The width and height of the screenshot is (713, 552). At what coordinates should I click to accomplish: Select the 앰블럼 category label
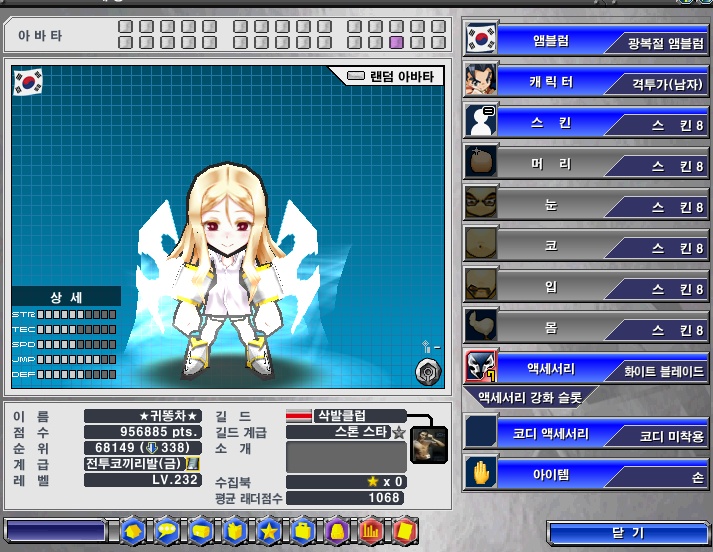pyautogui.click(x=551, y=40)
